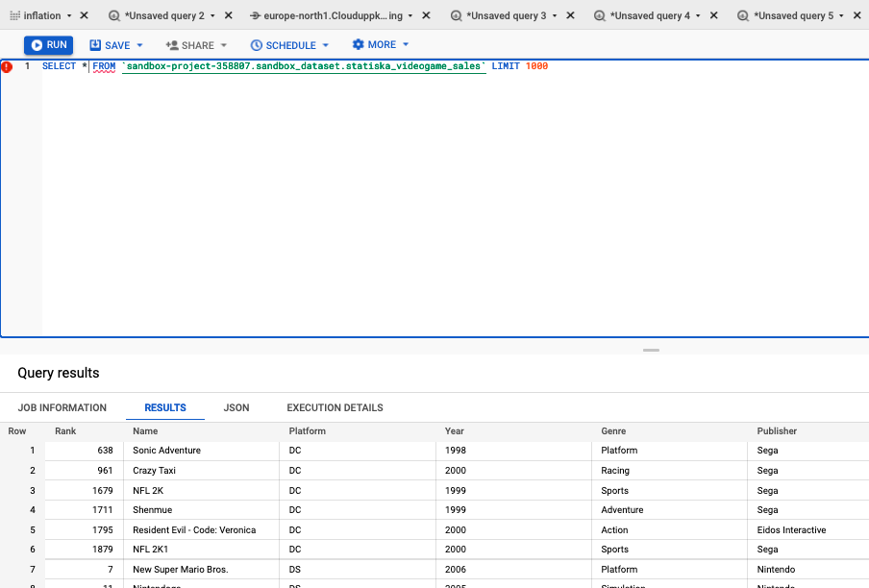Open the Execution Details tab
The image size is (869, 588).
335,407
